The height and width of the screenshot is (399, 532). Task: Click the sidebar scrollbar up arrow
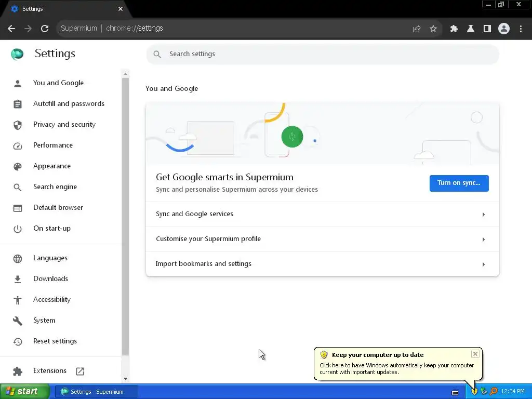tap(125, 74)
